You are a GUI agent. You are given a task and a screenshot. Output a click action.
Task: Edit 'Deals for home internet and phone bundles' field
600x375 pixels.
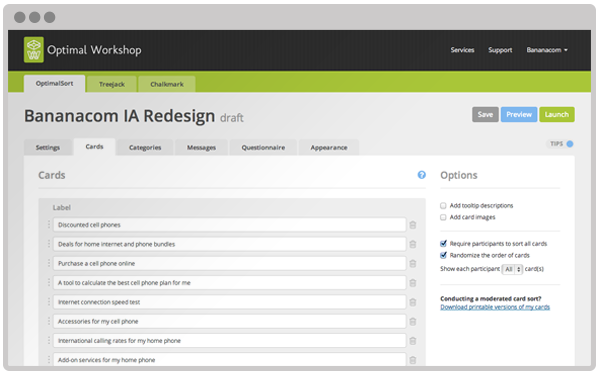click(230, 244)
